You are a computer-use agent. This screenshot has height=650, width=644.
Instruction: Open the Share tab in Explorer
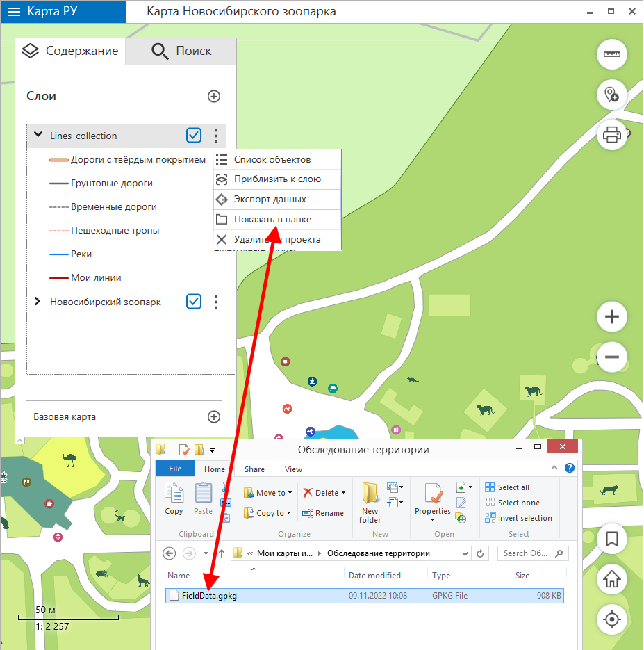pos(254,469)
